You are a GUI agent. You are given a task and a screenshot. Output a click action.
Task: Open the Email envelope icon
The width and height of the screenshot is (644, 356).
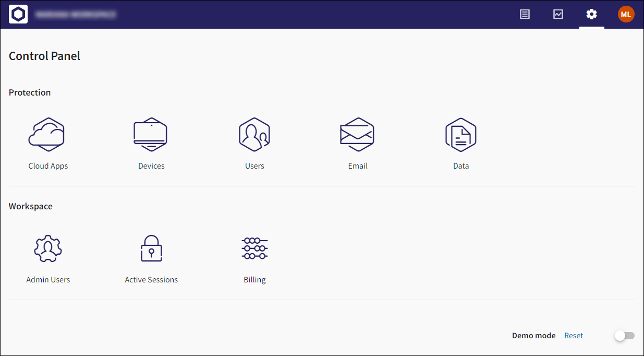[x=357, y=135]
